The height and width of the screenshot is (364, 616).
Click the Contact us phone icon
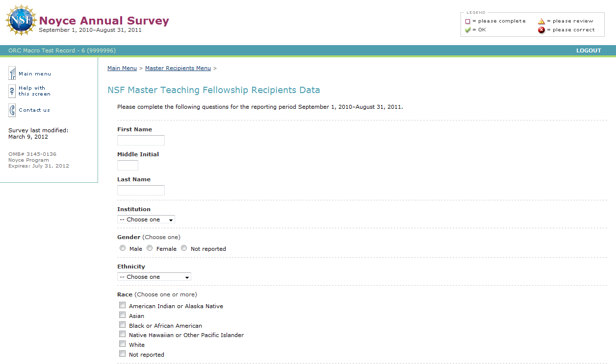tap(12, 110)
